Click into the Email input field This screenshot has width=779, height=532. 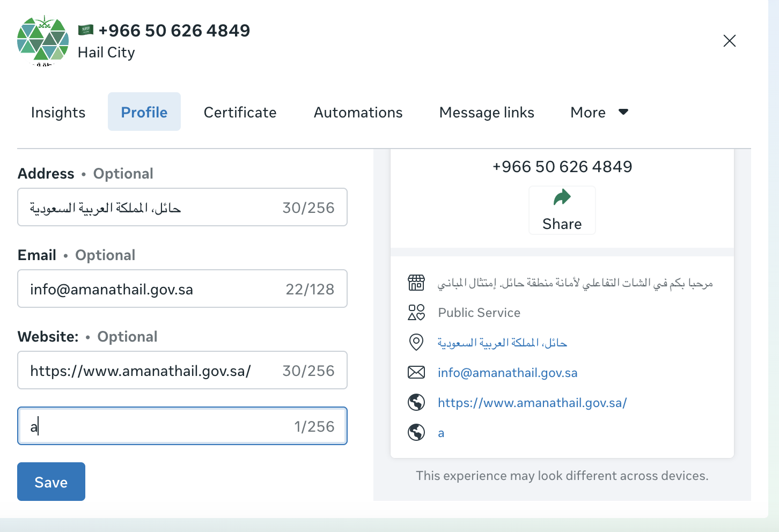182,289
